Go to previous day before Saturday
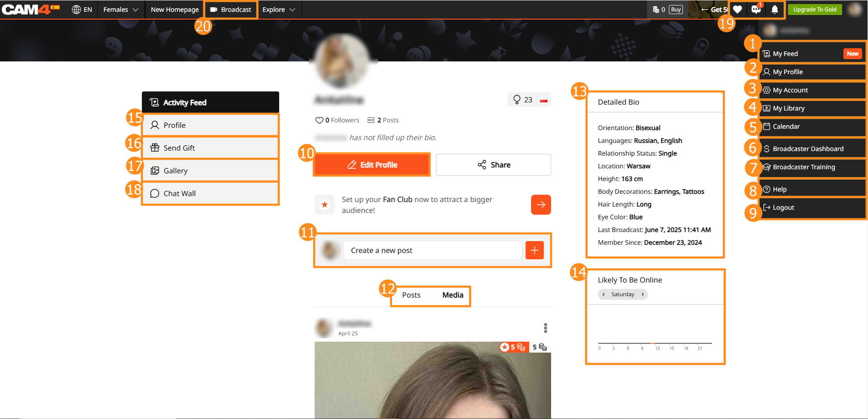The height and width of the screenshot is (419, 868). (603, 294)
